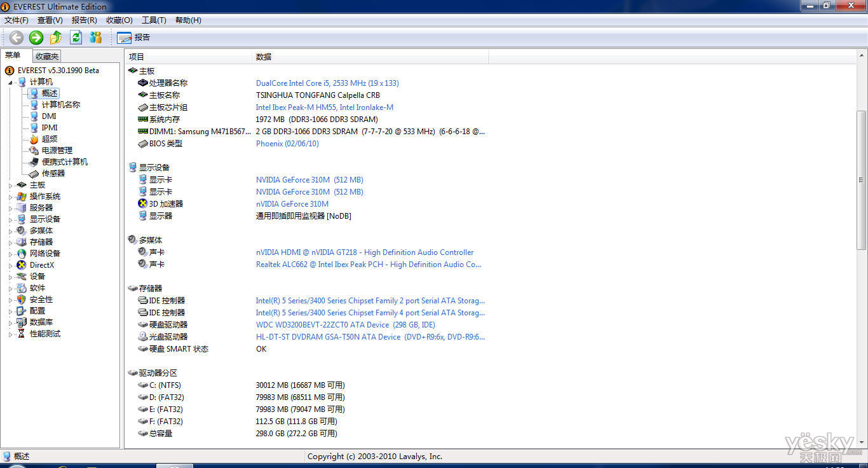Open the 文件(F) menu
Screen dimensions: 868x468
[17, 20]
